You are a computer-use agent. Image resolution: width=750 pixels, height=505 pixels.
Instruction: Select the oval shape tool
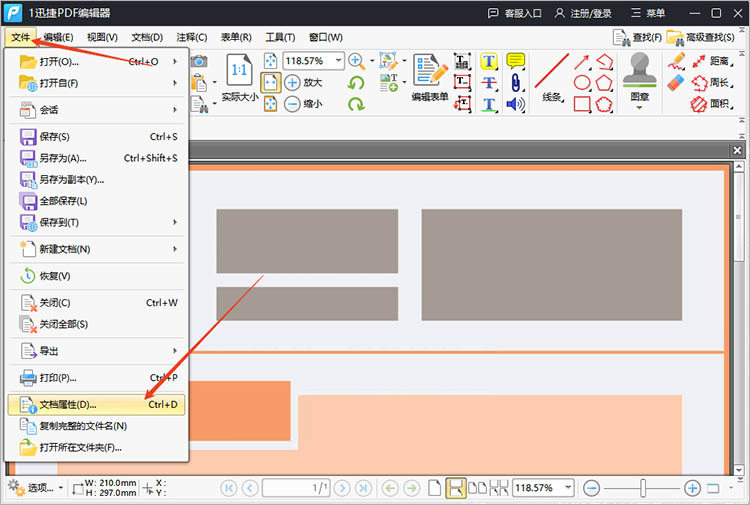pyautogui.click(x=582, y=83)
